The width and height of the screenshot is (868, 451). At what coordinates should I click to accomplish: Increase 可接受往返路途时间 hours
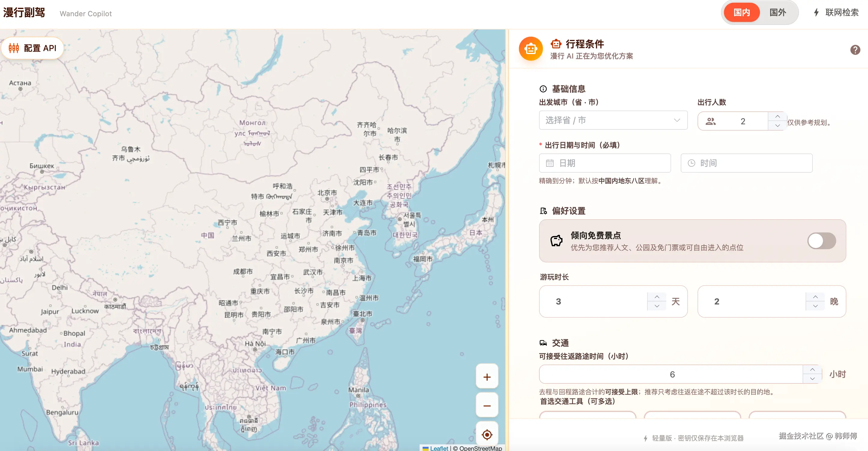[812, 370]
